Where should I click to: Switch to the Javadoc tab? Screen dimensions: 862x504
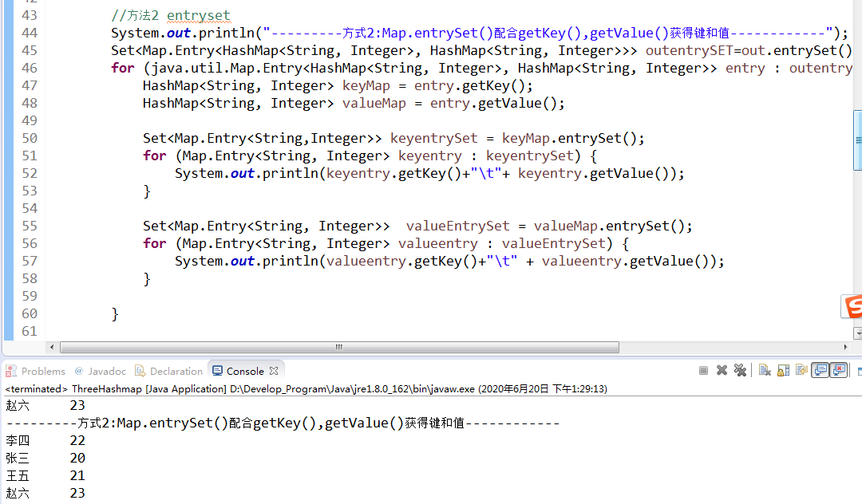pos(100,371)
